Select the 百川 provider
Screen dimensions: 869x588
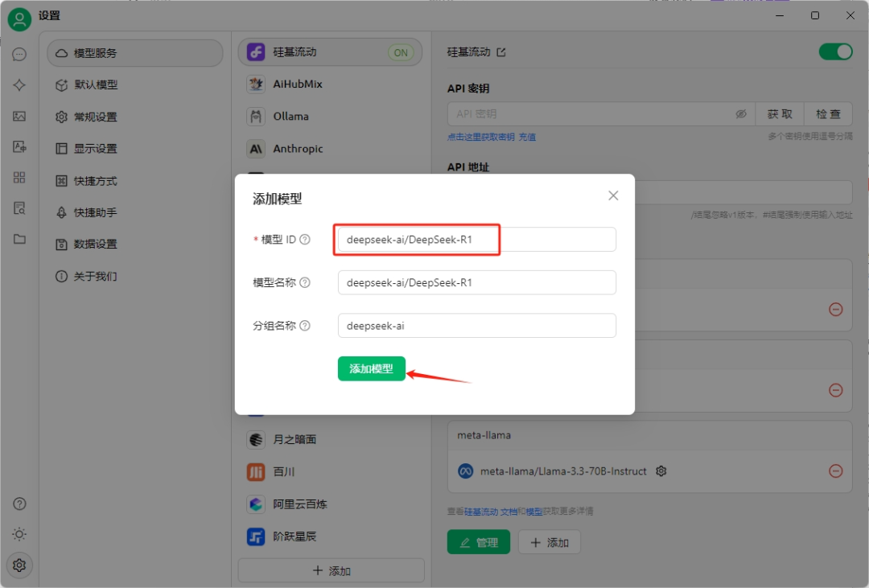click(331, 471)
